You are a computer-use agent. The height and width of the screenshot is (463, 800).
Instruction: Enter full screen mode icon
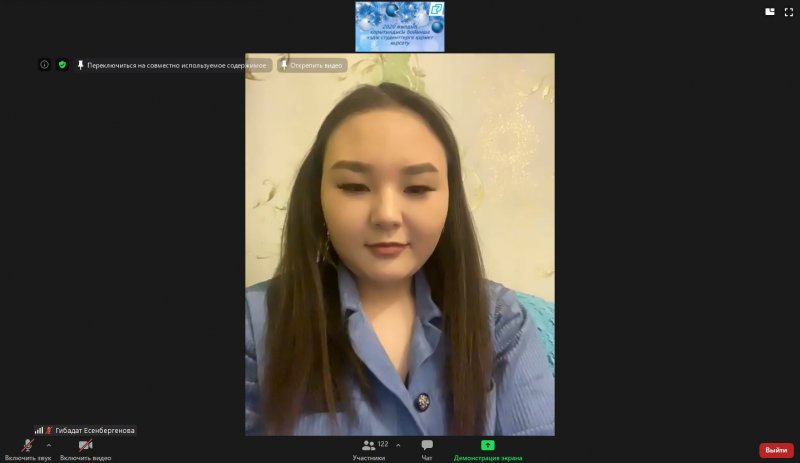[789, 12]
